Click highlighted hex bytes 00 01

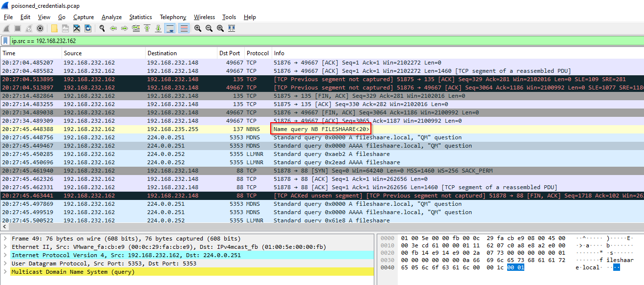tap(515, 267)
